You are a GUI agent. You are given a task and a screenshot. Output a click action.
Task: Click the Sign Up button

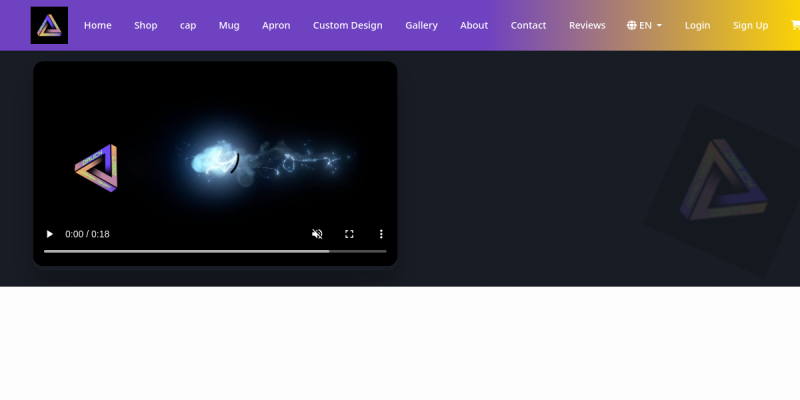(750, 25)
